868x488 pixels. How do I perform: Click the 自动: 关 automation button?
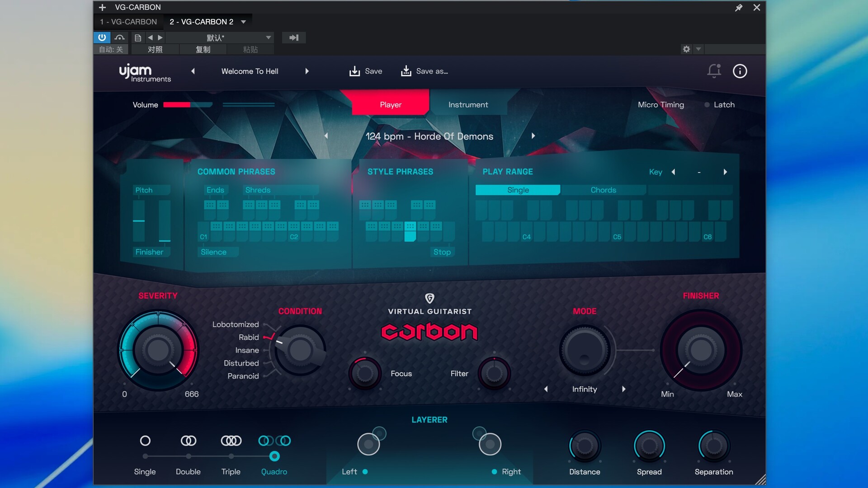click(x=111, y=49)
